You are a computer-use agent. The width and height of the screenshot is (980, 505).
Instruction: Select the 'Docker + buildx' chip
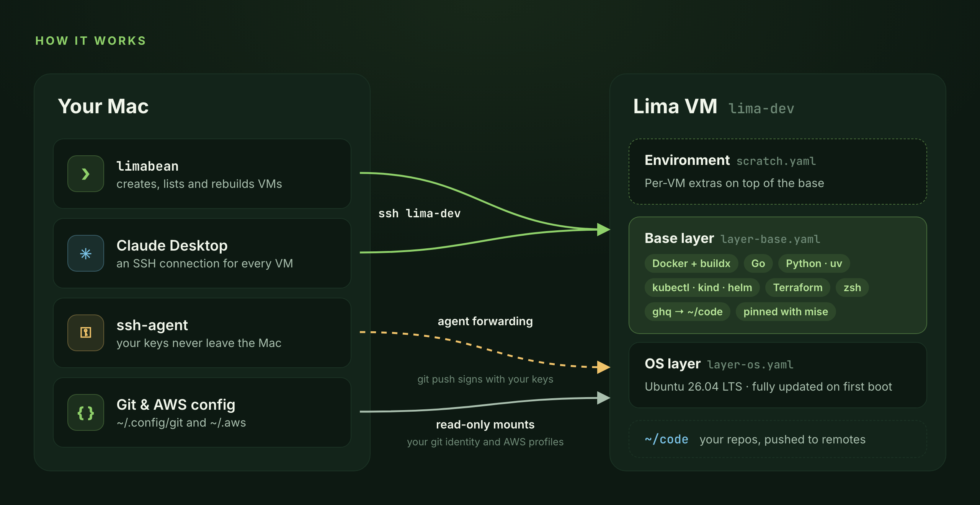tap(691, 263)
